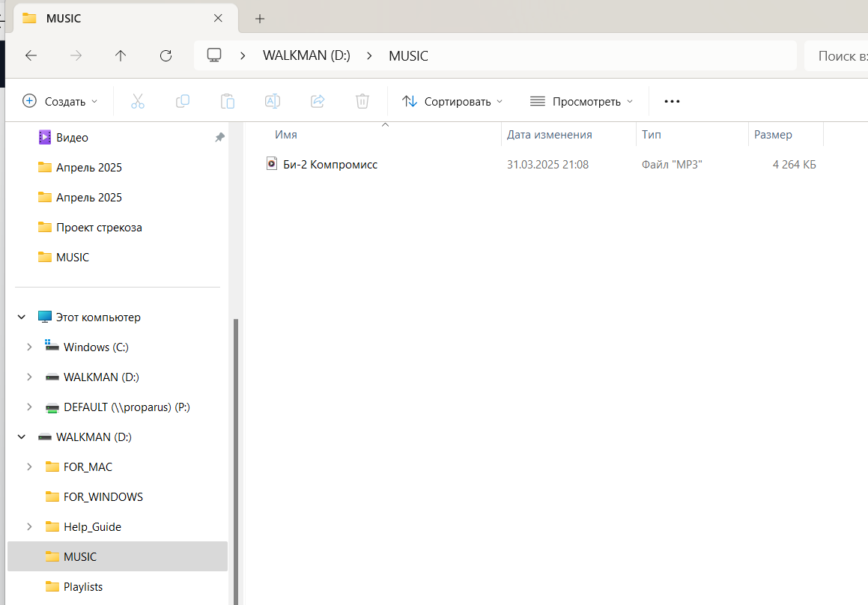The width and height of the screenshot is (868, 605).
Task: Expand the FOR_MAC folder
Action: [x=29, y=466]
